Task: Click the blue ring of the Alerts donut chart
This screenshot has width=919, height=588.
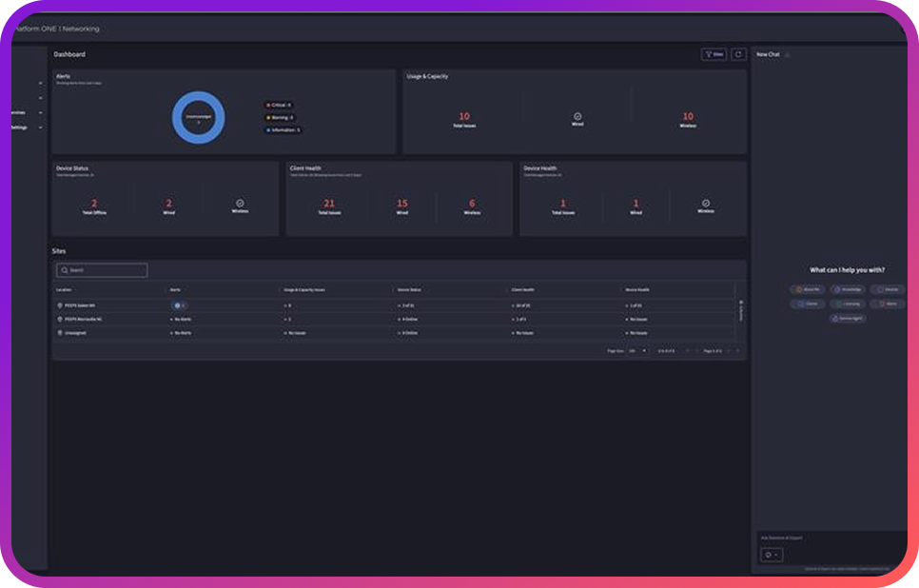Action: click(x=200, y=97)
